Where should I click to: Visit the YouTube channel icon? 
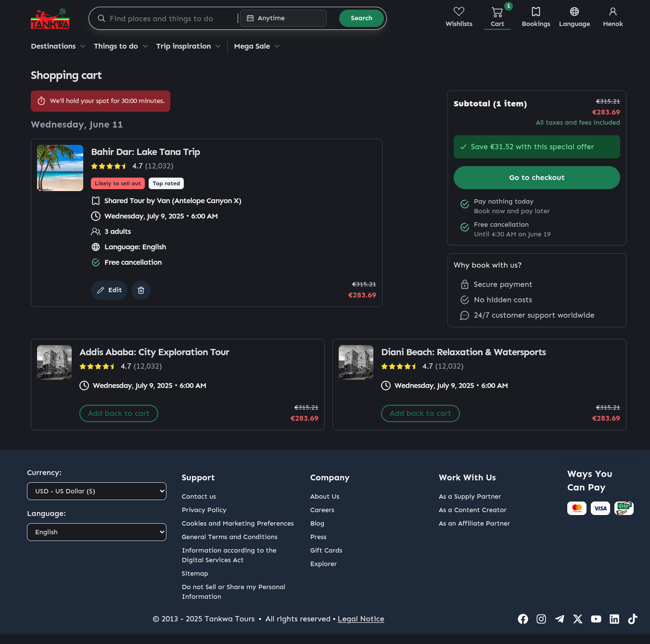pos(596,619)
